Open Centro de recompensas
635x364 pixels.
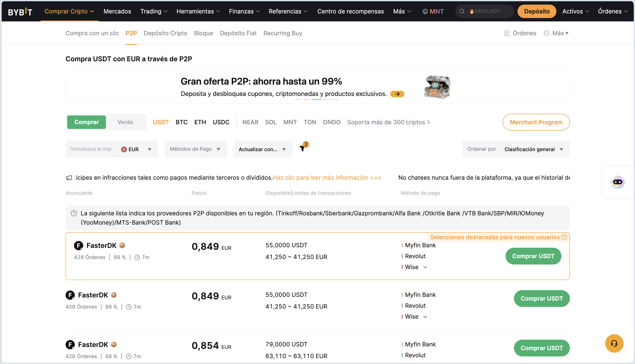point(350,11)
